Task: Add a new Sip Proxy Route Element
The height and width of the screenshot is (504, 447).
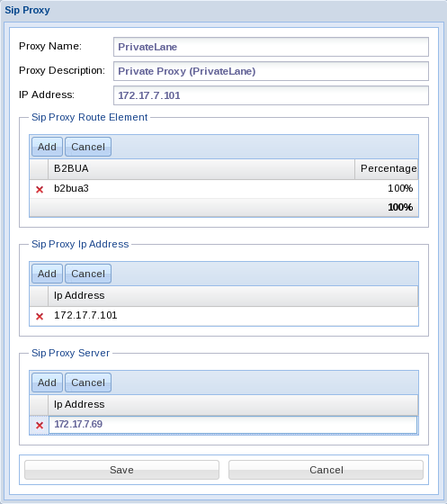Action: click(47, 147)
